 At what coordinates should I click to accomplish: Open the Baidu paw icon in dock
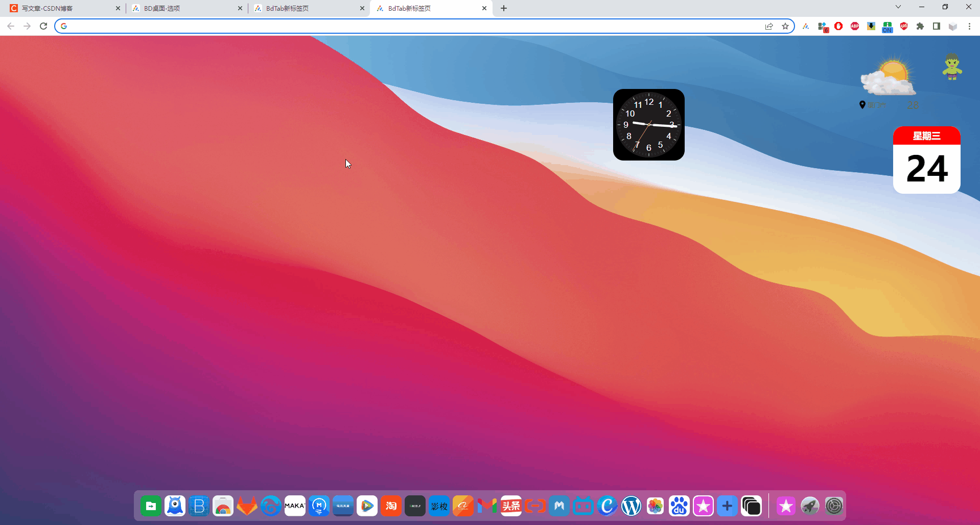(x=679, y=506)
